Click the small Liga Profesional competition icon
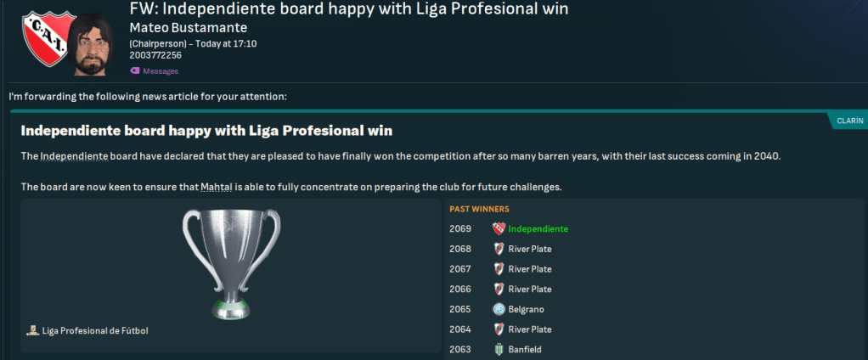Viewport: 868px width, 360px height. click(x=32, y=330)
